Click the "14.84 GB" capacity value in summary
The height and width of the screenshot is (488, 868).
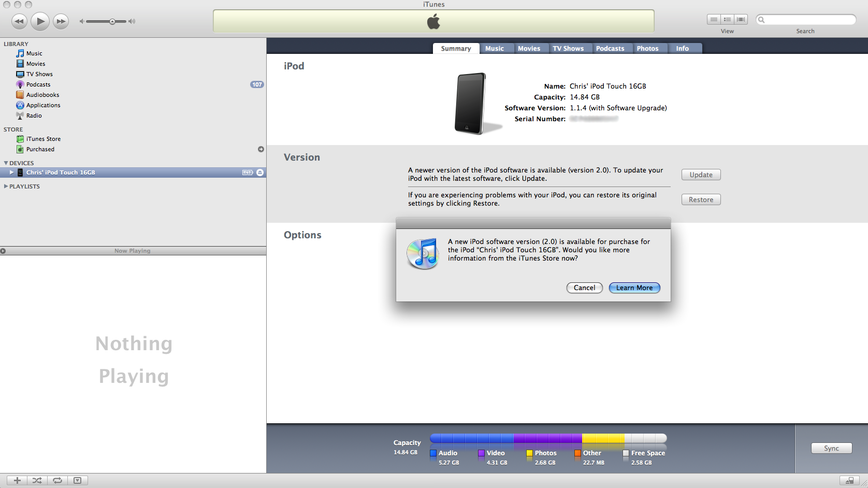[585, 97]
